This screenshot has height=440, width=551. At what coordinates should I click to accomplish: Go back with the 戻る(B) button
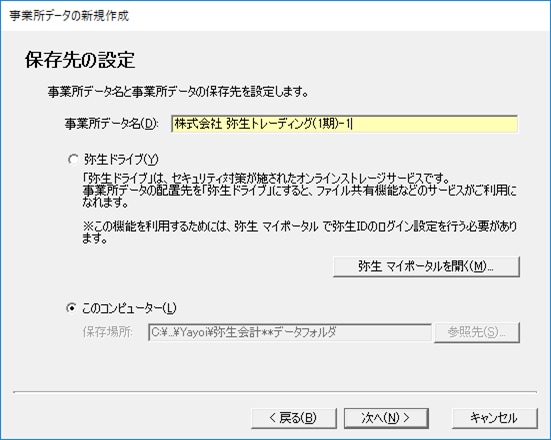(294, 418)
